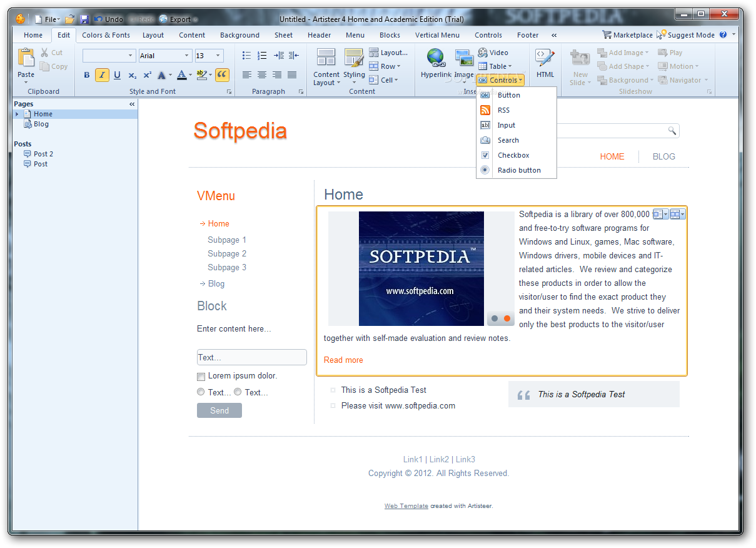Open the font color picker
This screenshot has width=756, height=548.
click(184, 75)
